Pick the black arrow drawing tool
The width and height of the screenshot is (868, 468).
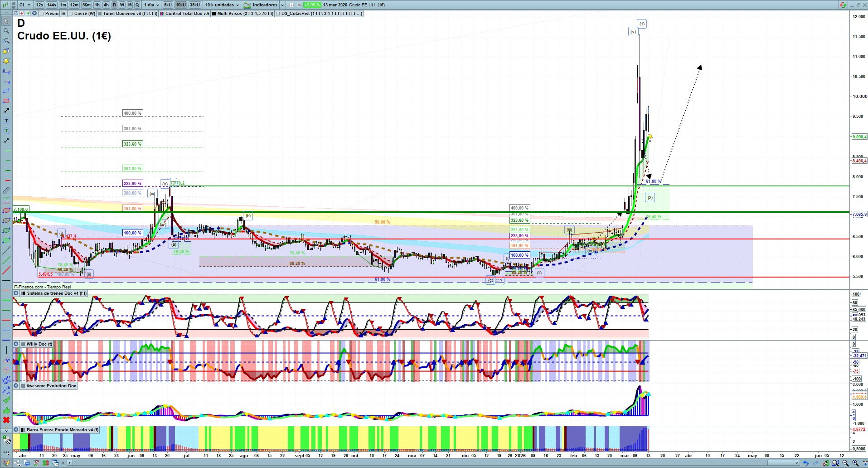pos(6,111)
